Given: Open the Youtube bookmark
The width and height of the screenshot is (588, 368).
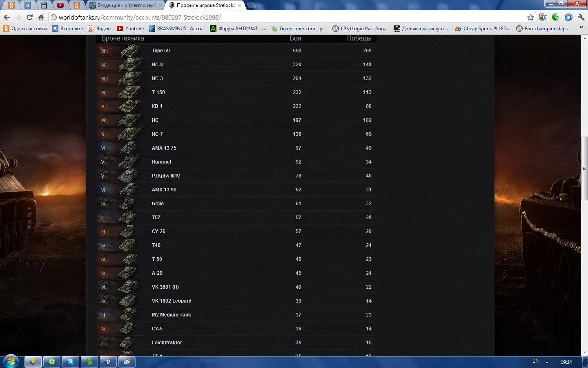Looking at the screenshot, I should pyautogui.click(x=130, y=29).
